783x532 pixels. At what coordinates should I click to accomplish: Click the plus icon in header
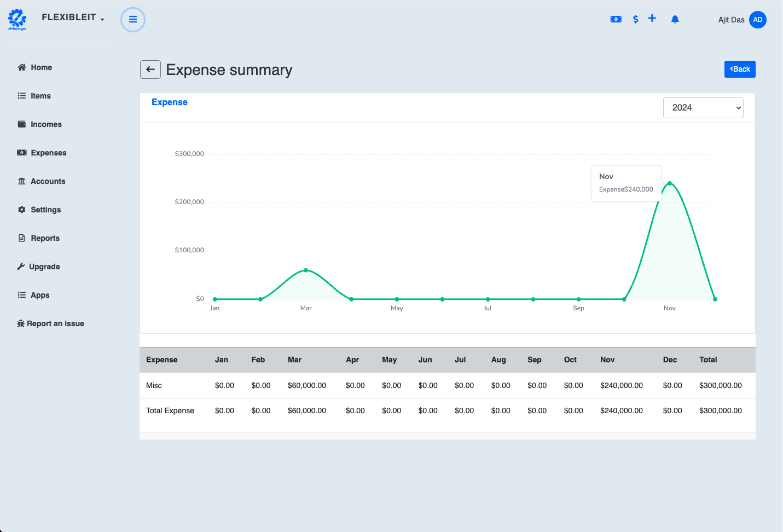pos(652,19)
